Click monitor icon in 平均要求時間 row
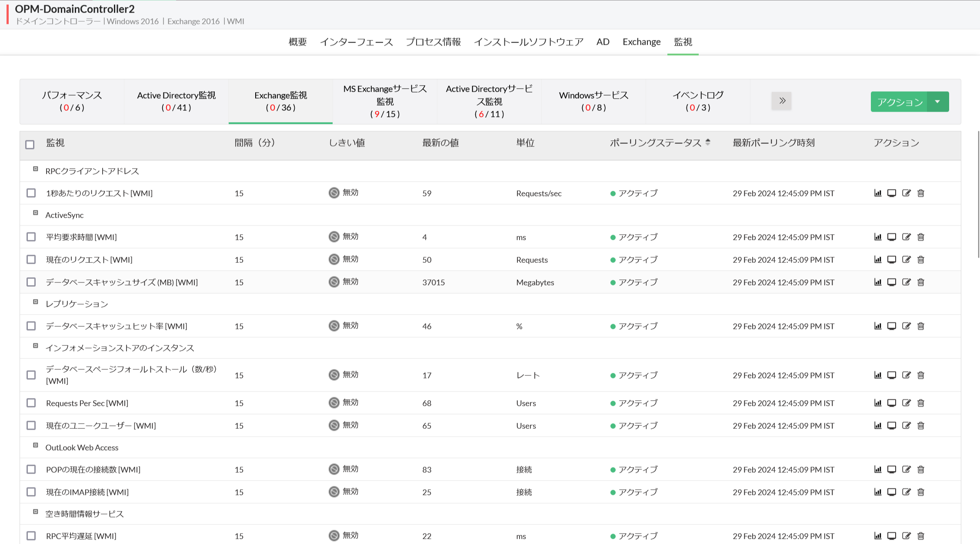Screen dimensions: 980x544 (x=892, y=237)
